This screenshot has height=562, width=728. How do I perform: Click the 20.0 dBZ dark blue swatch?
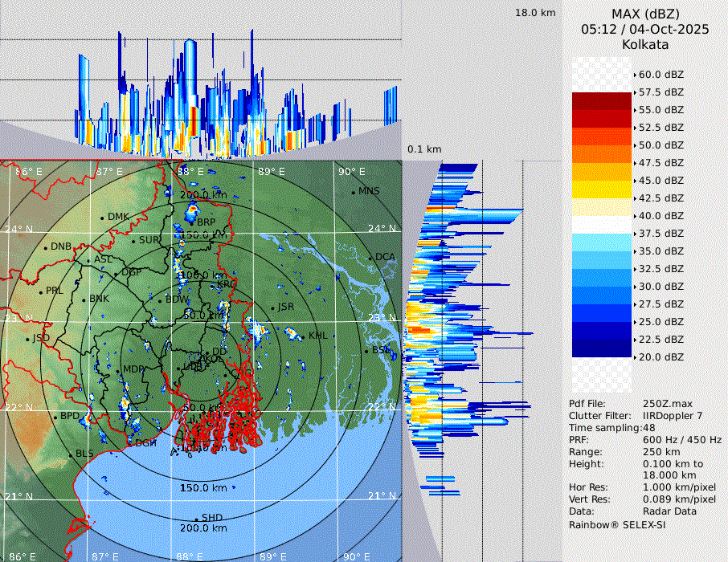[x=602, y=348]
